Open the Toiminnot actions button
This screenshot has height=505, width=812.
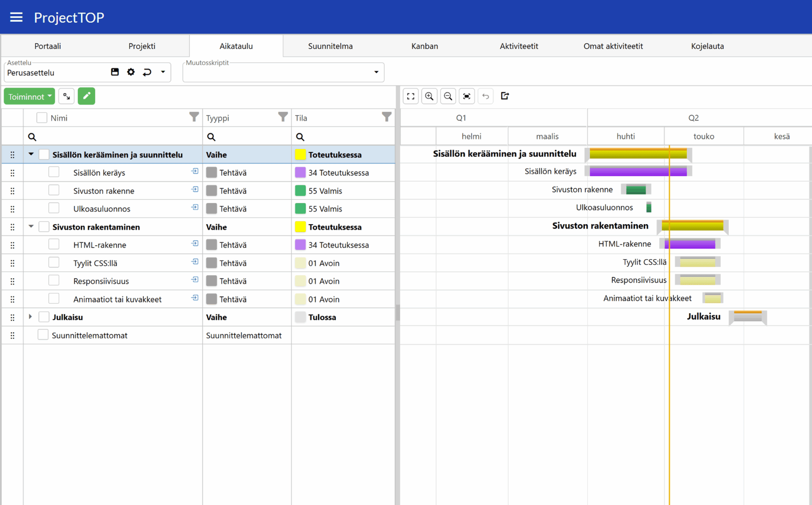pyautogui.click(x=29, y=97)
